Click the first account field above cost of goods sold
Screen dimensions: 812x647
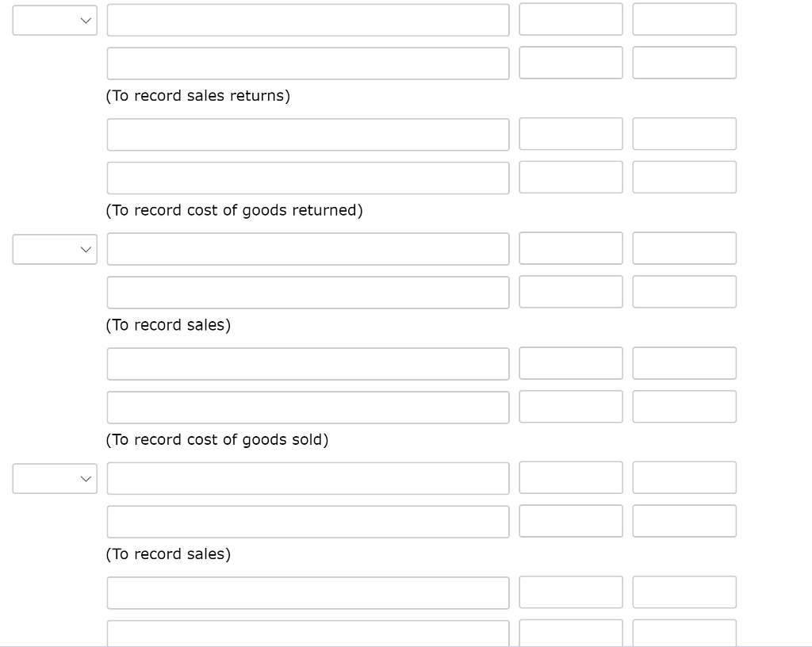[x=308, y=363]
